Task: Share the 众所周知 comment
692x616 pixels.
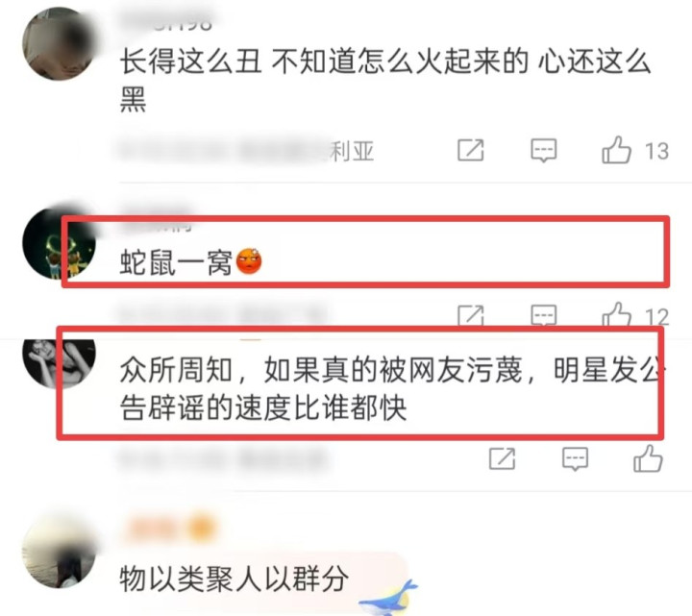Action: pos(503,458)
